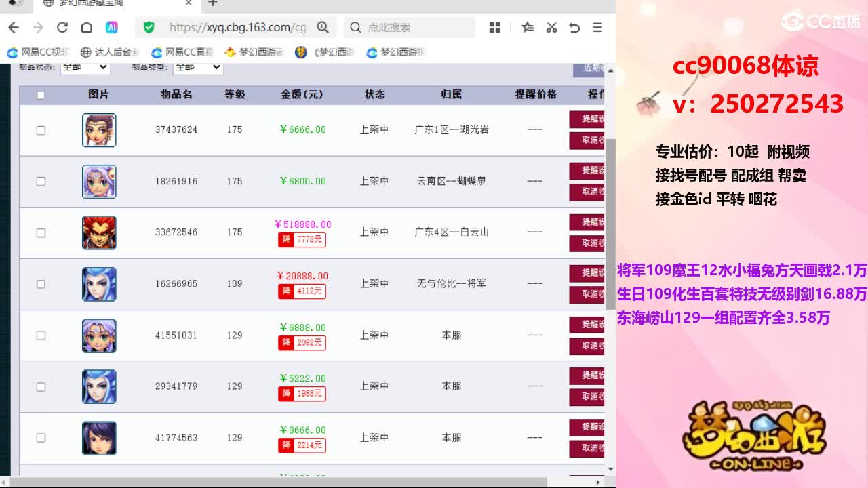Expand the 物品状态 dropdown

tap(85, 67)
